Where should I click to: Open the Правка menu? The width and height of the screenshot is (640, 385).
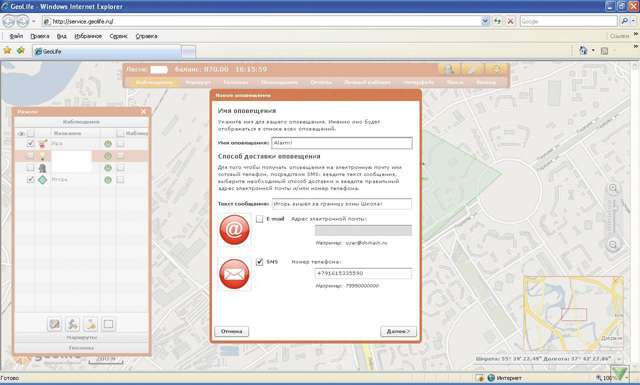coord(40,36)
